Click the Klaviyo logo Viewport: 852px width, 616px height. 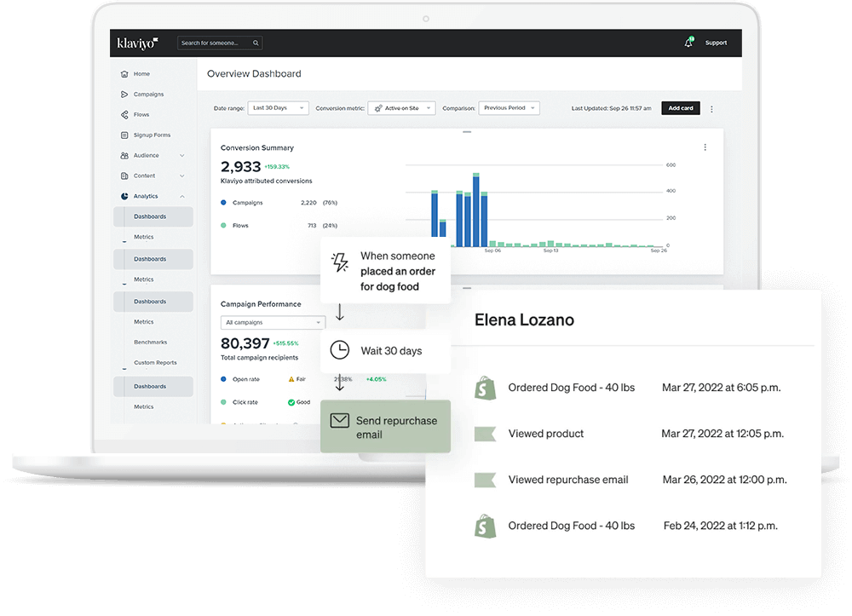tap(137, 43)
